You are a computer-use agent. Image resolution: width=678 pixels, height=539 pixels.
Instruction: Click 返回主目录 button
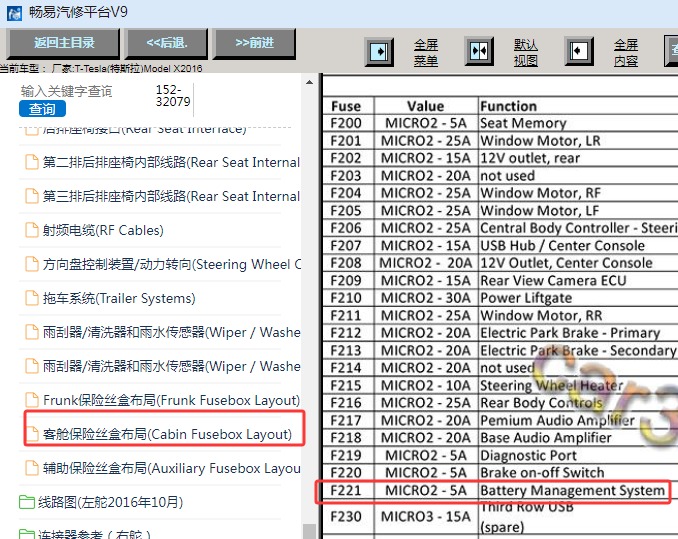(x=64, y=43)
